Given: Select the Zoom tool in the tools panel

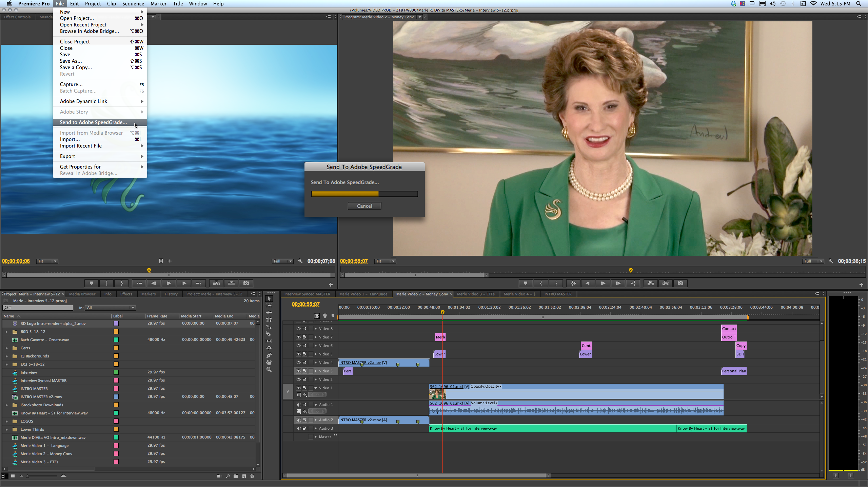Looking at the screenshot, I should pos(269,370).
